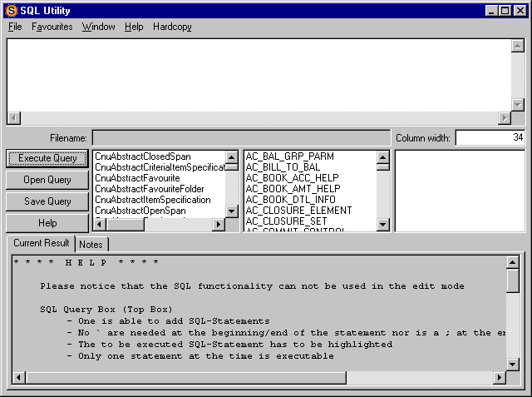The height and width of the screenshot is (397, 532).
Task: Switch to the Notes tab
Action: coord(91,244)
